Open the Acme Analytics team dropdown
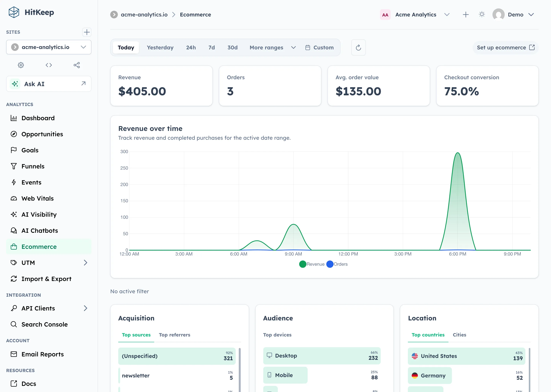551x392 pixels. [415, 15]
